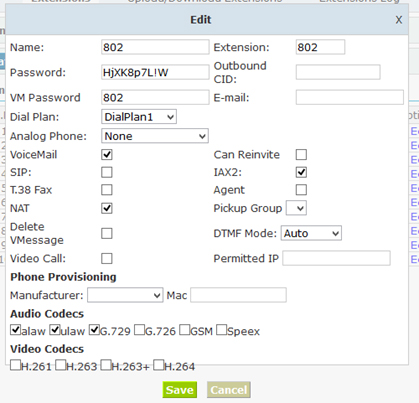
Task: Disable the IAX2 checkbox
Action: [x=301, y=172]
